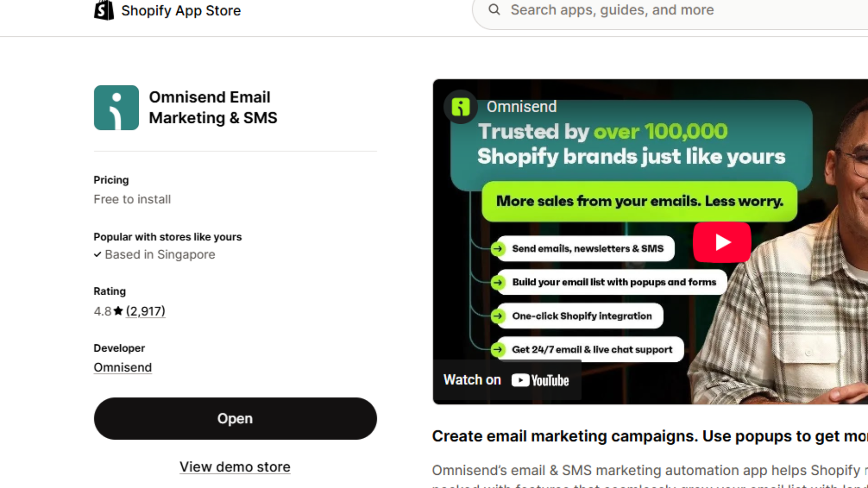
Task: Click the rating star icon
Action: pos(118,311)
